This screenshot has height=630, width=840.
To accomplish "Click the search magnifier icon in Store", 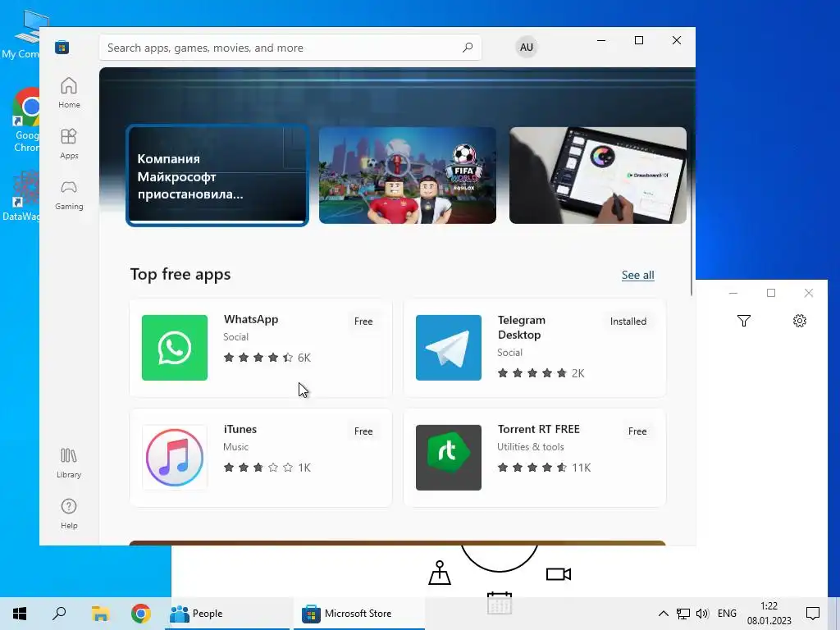I will coord(467,48).
